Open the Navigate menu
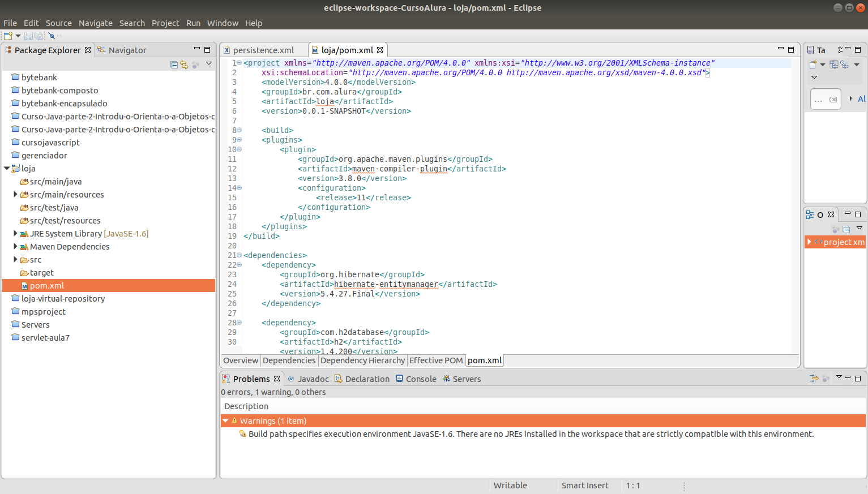 96,23
